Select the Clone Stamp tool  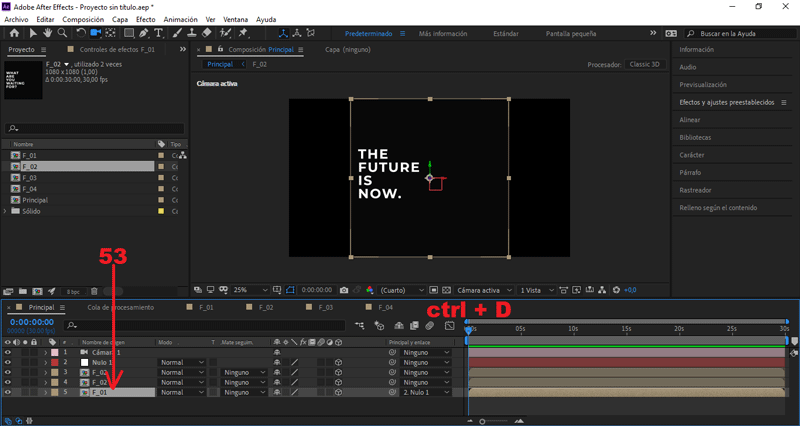point(191,33)
